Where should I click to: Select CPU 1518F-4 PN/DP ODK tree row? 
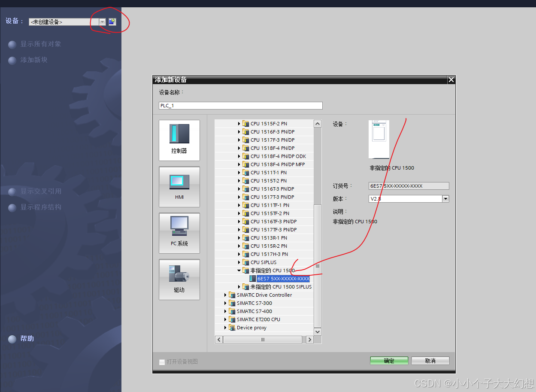264,156
